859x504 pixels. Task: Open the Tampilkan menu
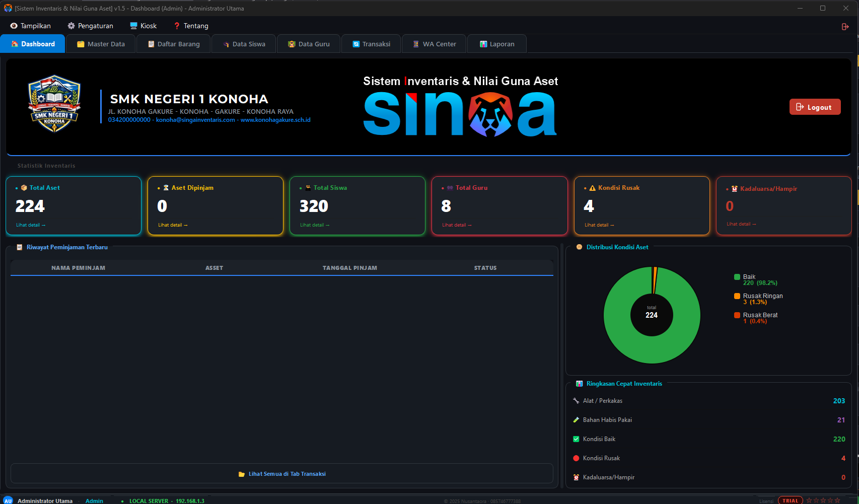[x=31, y=26]
